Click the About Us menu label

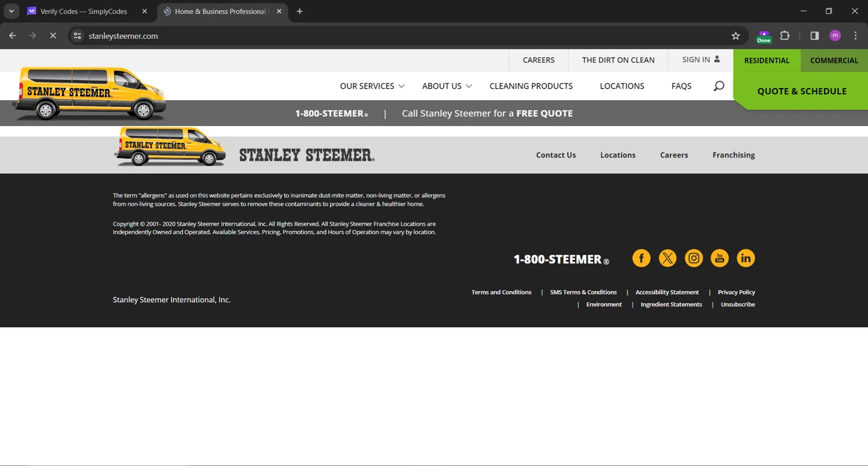[x=442, y=86]
